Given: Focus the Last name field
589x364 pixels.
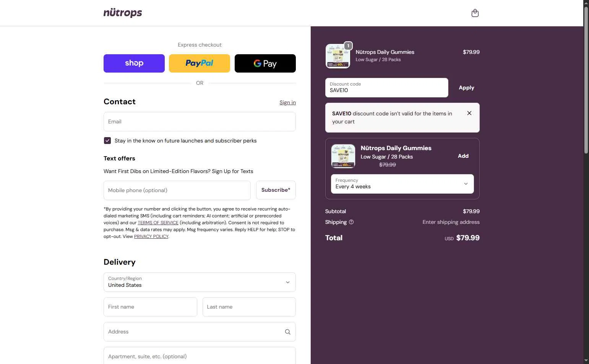Looking at the screenshot, I should tap(249, 307).
